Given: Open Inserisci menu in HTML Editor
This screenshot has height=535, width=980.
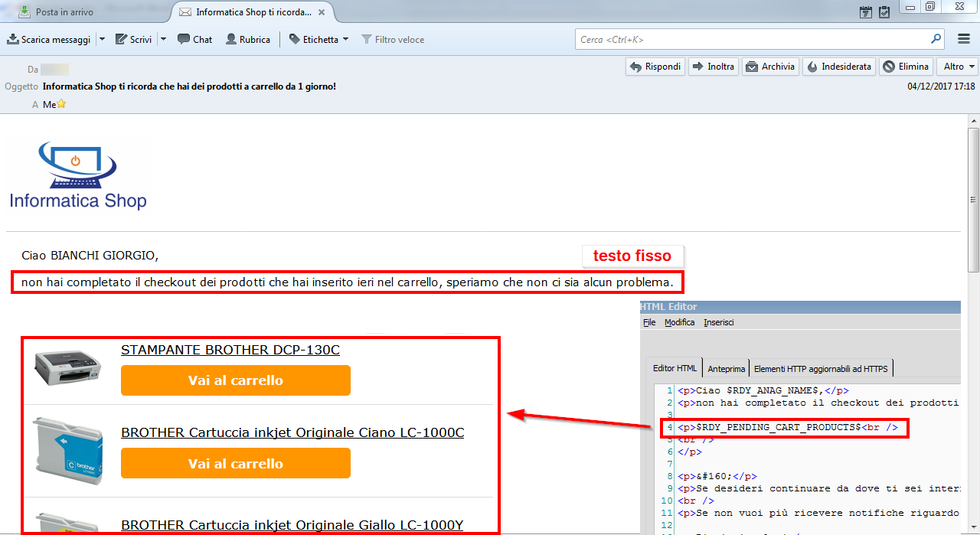Looking at the screenshot, I should pyautogui.click(x=719, y=322).
